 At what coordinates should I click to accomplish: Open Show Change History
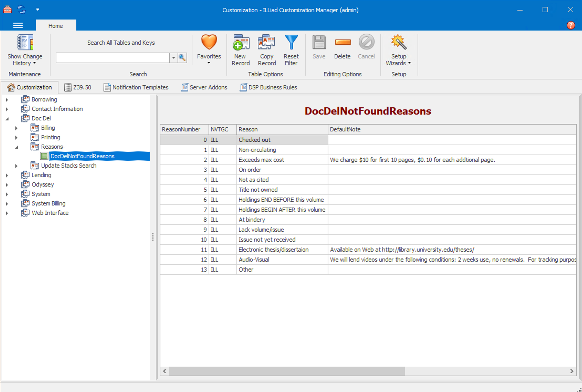click(x=25, y=50)
